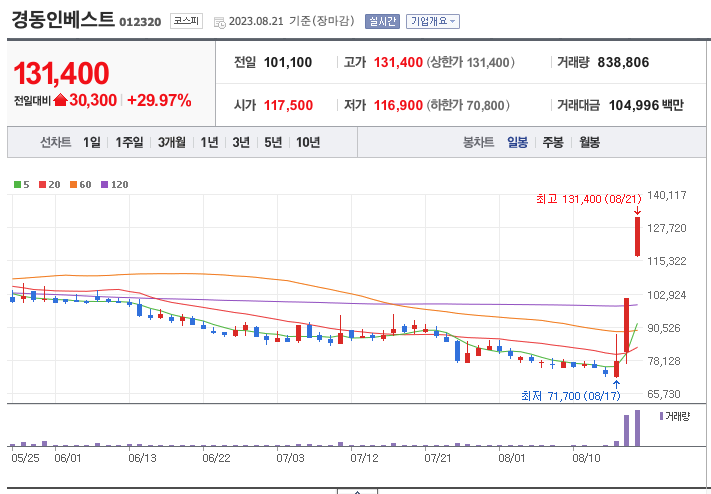The image size is (711, 494).
Task: Select the 3년 line chart period
Action: [x=241, y=142]
